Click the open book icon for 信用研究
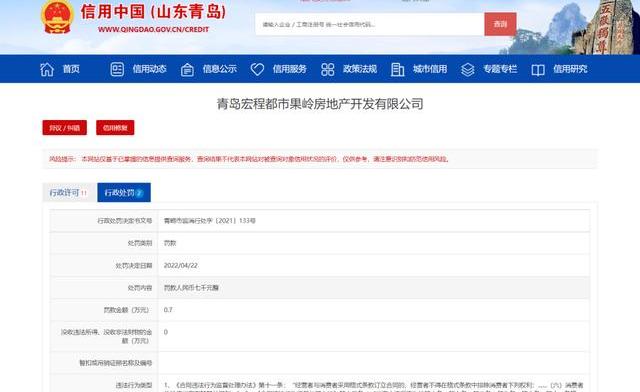Image resolution: width=640 pixels, height=392 pixels. coord(538,70)
